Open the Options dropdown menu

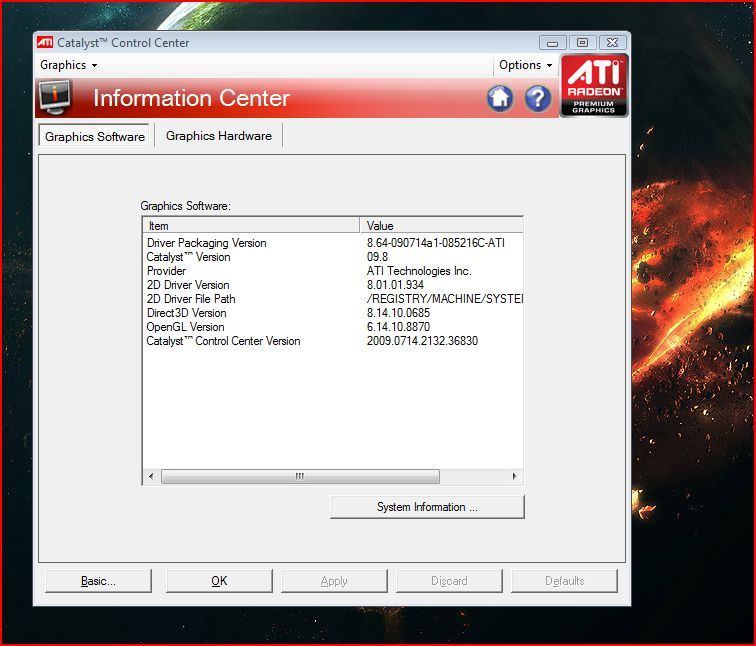pos(526,65)
